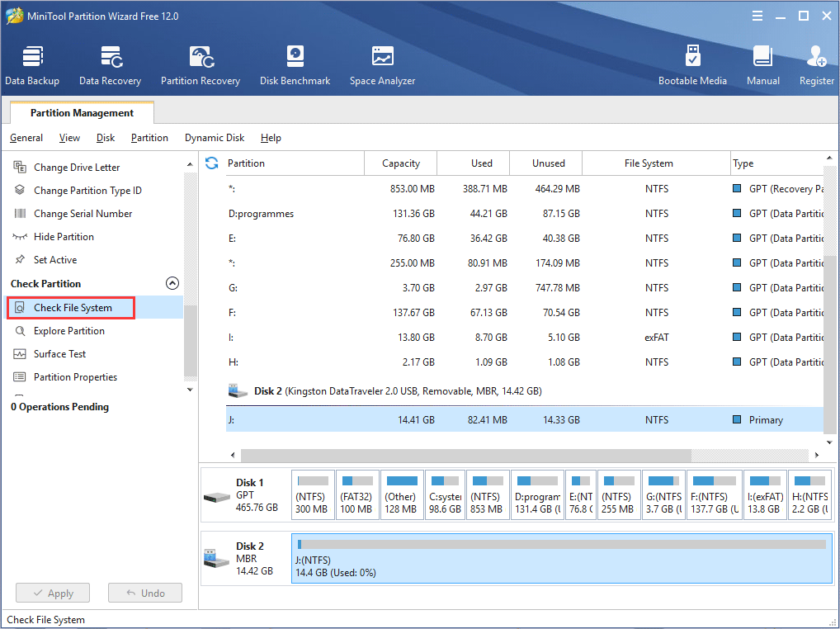Image resolution: width=840 pixels, height=629 pixels.
Task: Sort by the Capacity column header
Action: 401,163
